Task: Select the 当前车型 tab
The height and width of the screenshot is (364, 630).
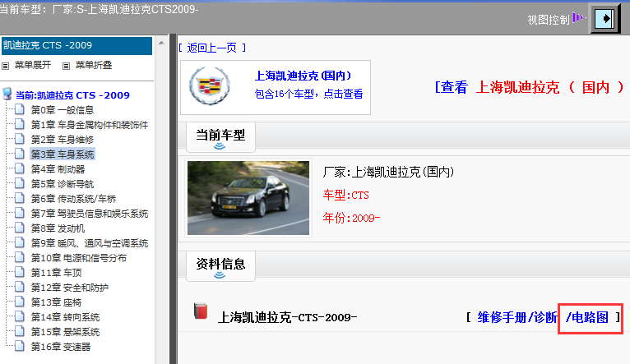Action: (220, 137)
